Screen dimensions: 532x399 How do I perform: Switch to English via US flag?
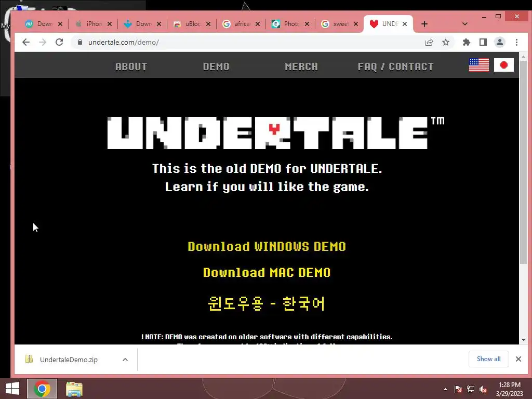coord(478,65)
